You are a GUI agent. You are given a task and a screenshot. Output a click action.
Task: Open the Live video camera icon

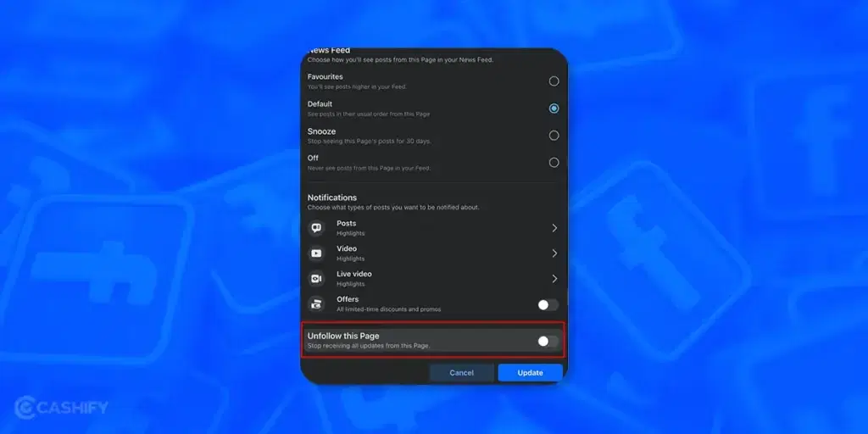click(x=317, y=278)
